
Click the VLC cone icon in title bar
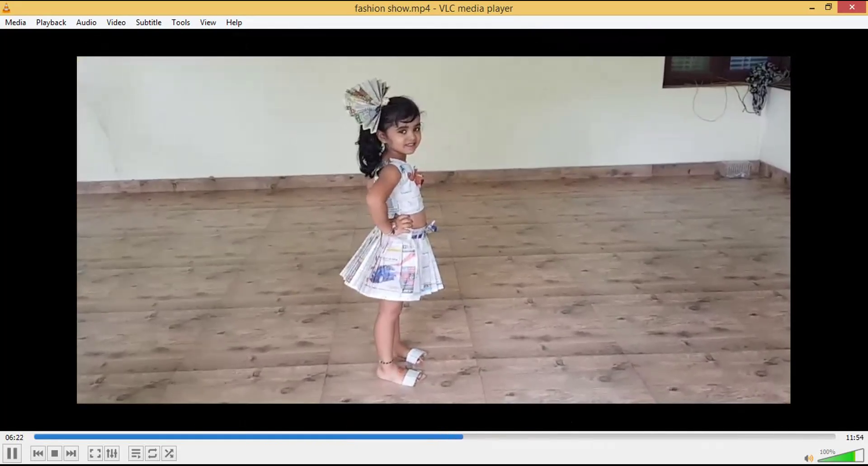[x=6, y=8]
